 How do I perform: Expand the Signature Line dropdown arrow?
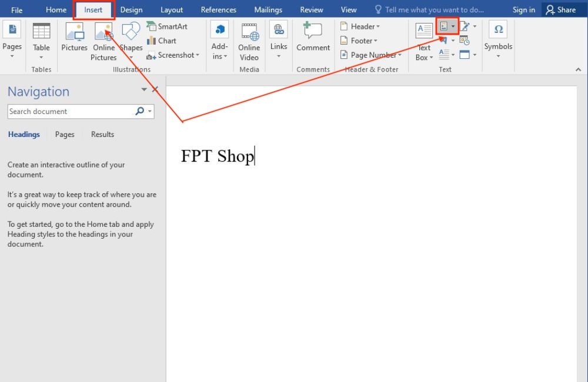(475, 26)
